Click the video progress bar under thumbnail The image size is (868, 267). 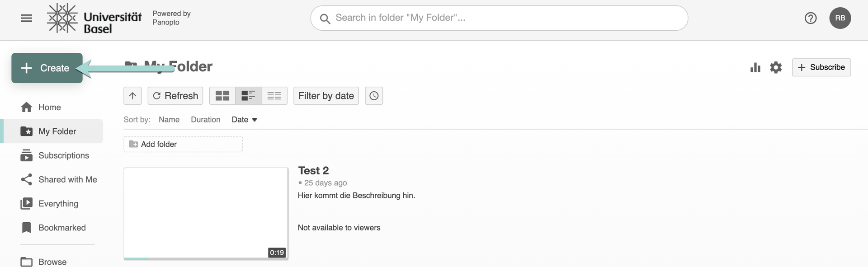coord(206,259)
